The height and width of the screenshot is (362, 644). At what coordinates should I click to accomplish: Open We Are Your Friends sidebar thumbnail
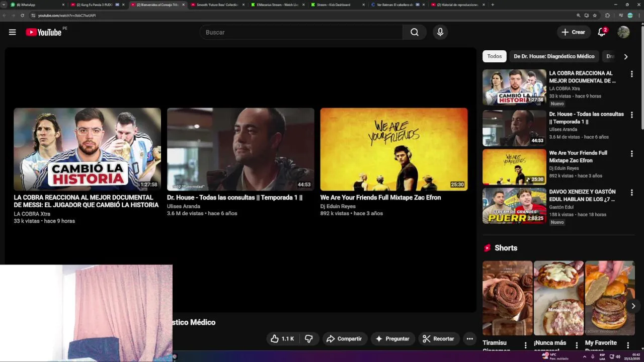click(514, 166)
